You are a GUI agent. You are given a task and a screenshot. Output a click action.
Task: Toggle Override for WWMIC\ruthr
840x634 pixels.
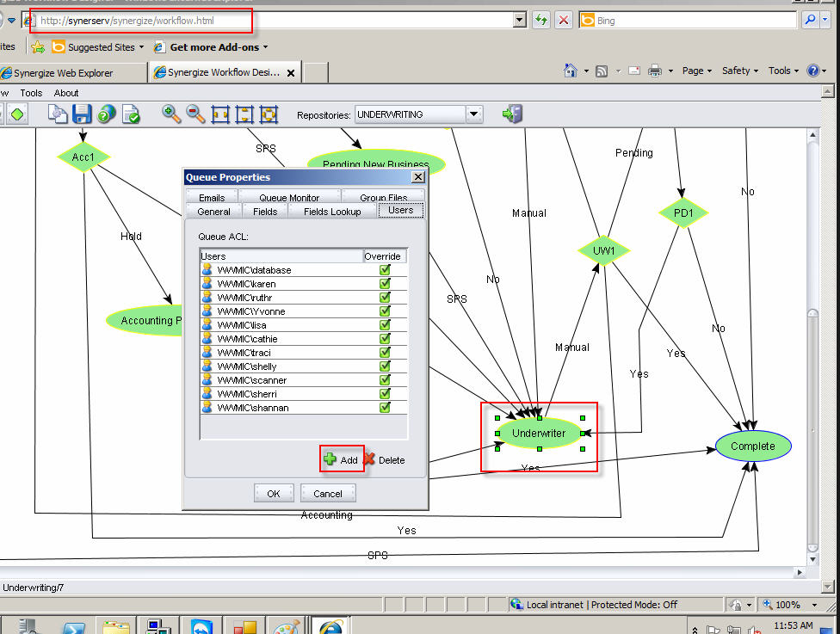(x=385, y=297)
